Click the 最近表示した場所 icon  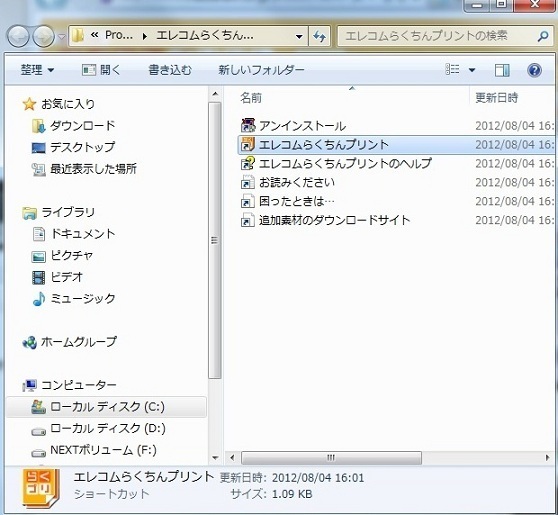point(38,169)
